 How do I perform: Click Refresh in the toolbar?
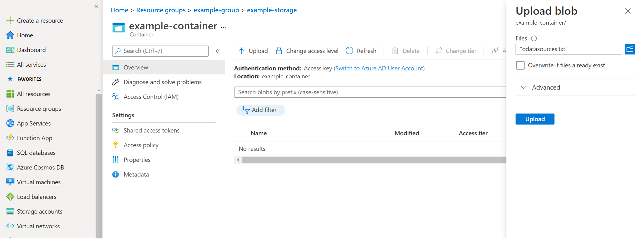(361, 51)
